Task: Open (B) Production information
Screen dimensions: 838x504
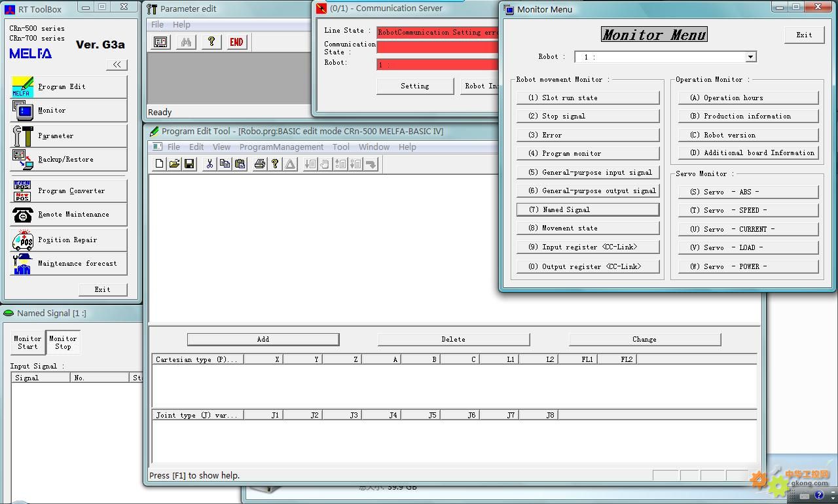Action: coord(748,116)
